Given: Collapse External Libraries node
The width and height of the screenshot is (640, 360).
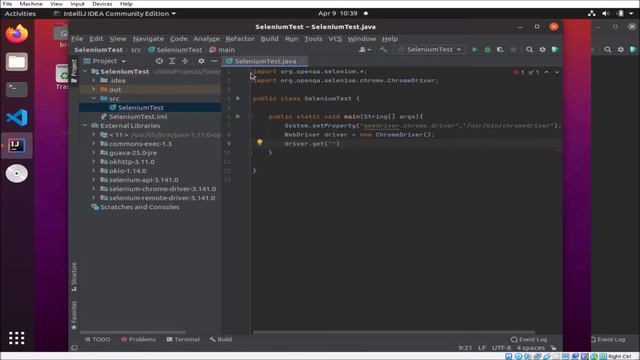Looking at the screenshot, I should [x=85, y=126].
